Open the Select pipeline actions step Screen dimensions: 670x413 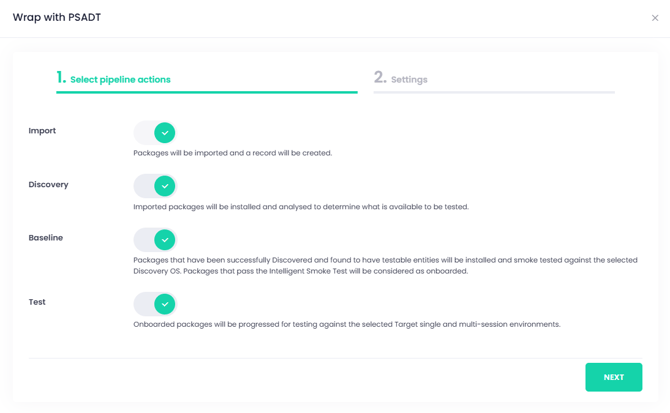(120, 79)
